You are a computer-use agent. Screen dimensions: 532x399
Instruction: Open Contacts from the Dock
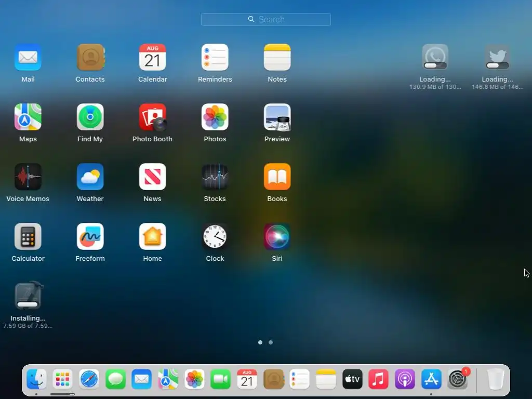coord(273,379)
